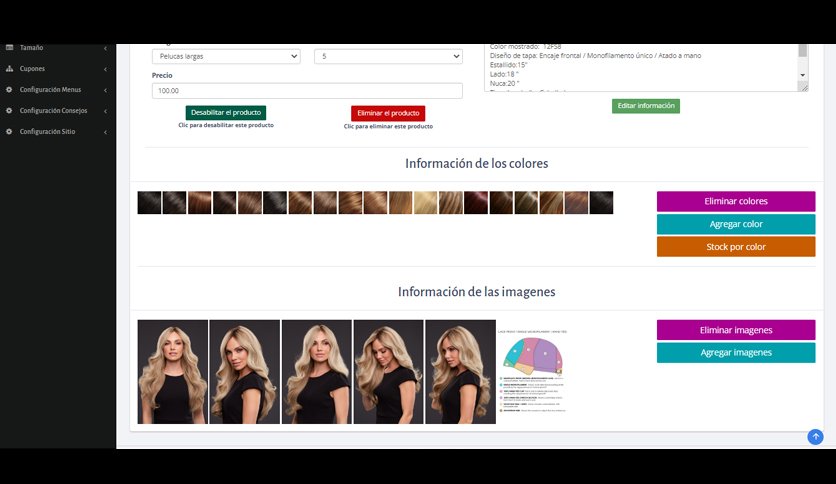Click 'Clic para eliminar este producto' text

coord(388,126)
